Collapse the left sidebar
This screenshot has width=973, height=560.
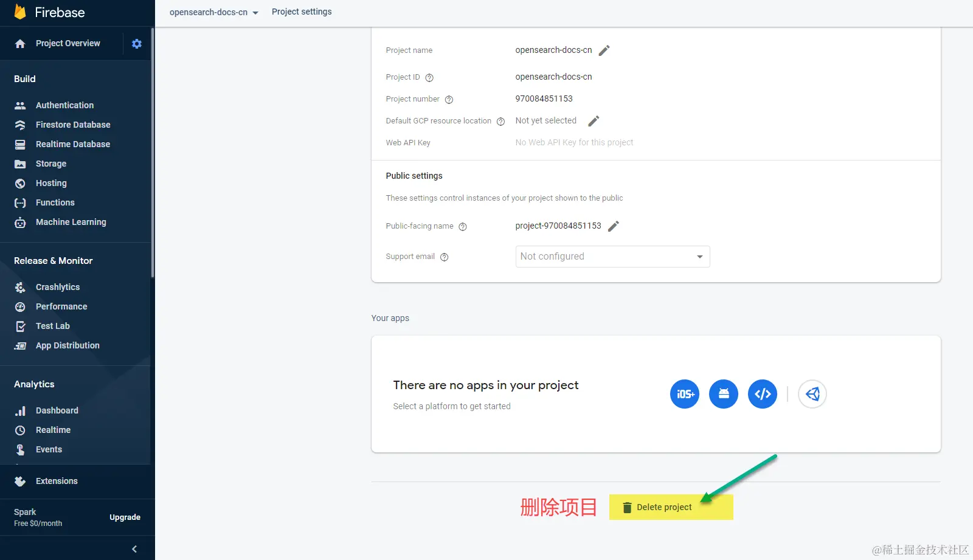134,548
